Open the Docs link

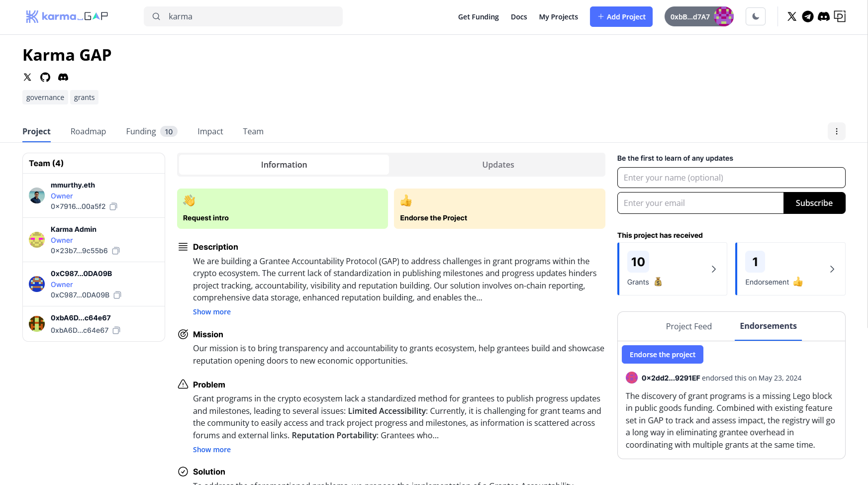[519, 16]
